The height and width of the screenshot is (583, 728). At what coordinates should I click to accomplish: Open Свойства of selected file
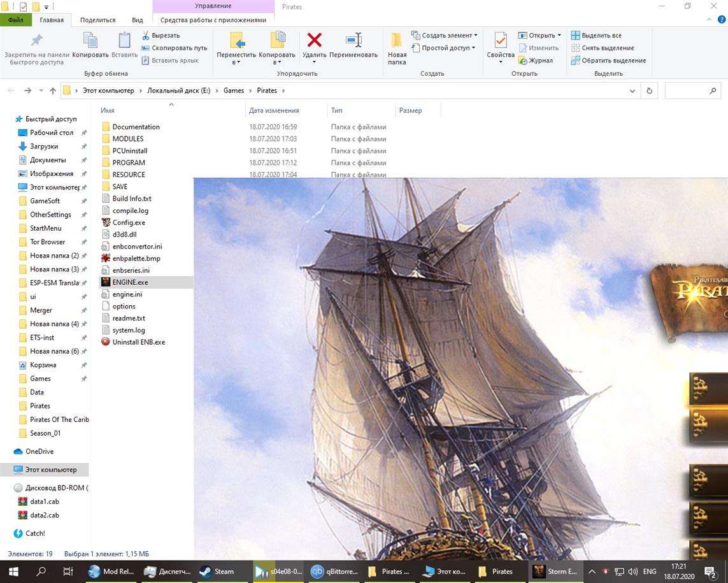[x=501, y=45]
